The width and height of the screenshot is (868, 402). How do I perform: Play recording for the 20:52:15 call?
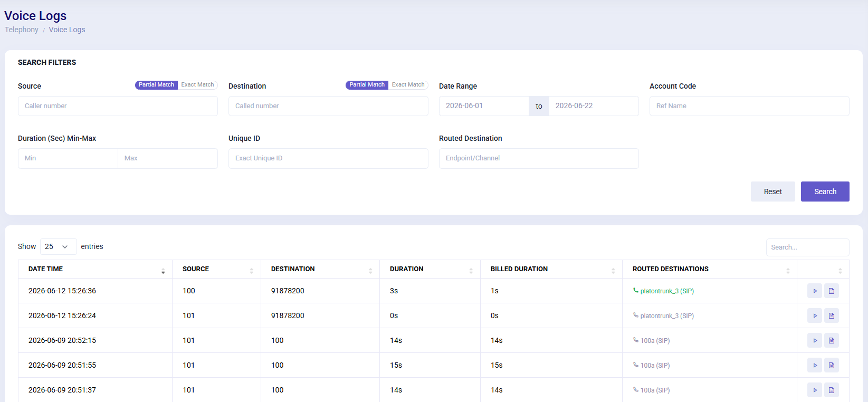[815, 340]
